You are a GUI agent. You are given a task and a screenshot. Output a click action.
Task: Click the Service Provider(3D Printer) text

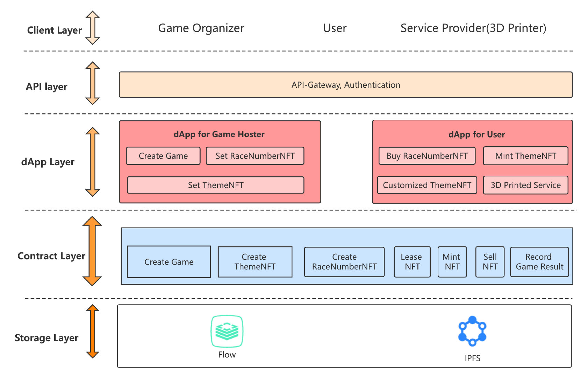click(473, 28)
